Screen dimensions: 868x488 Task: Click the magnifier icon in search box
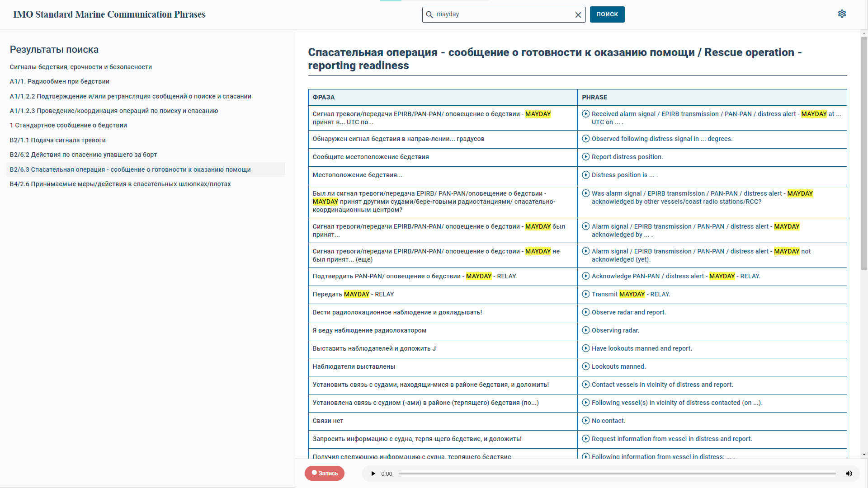pos(429,14)
